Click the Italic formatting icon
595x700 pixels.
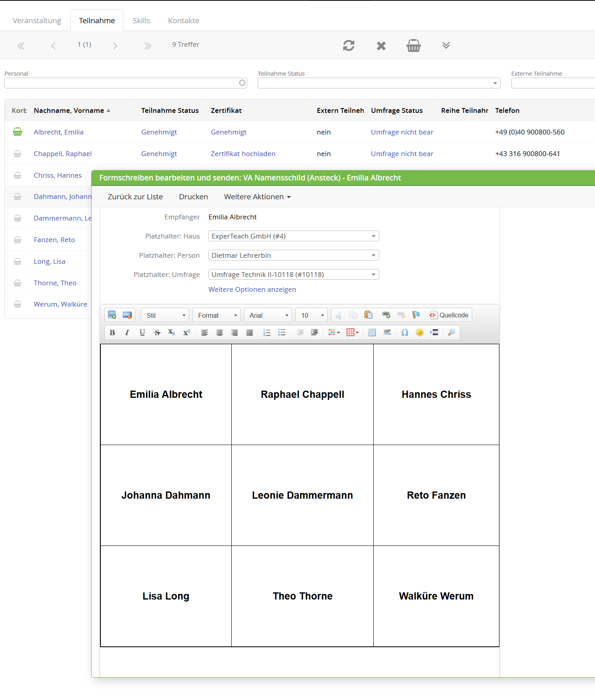pos(127,332)
